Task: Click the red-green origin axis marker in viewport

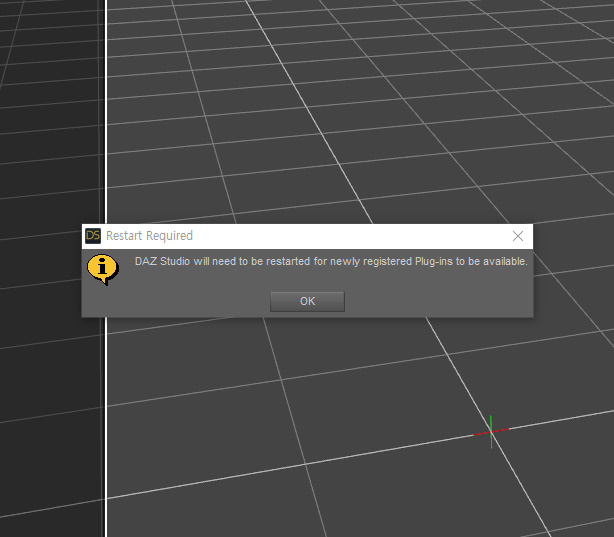Action: (x=491, y=432)
